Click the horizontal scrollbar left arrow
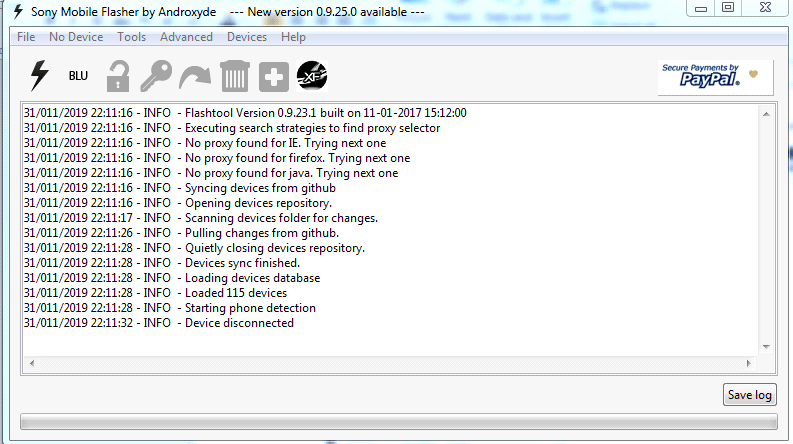The height and width of the screenshot is (444, 793). pos(32,363)
